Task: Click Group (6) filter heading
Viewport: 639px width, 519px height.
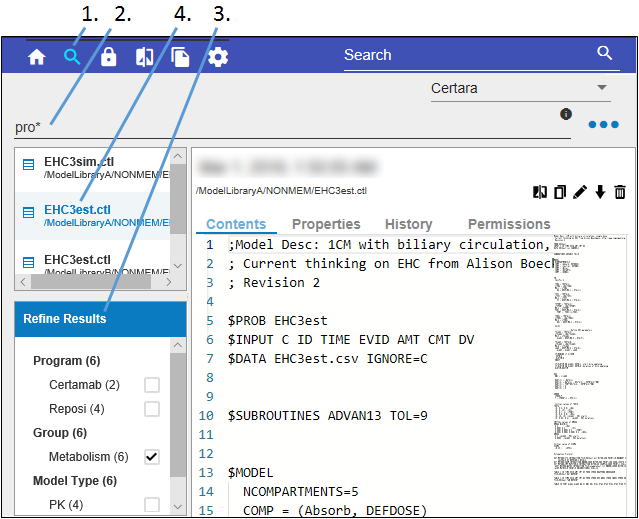Action: pyautogui.click(x=60, y=433)
